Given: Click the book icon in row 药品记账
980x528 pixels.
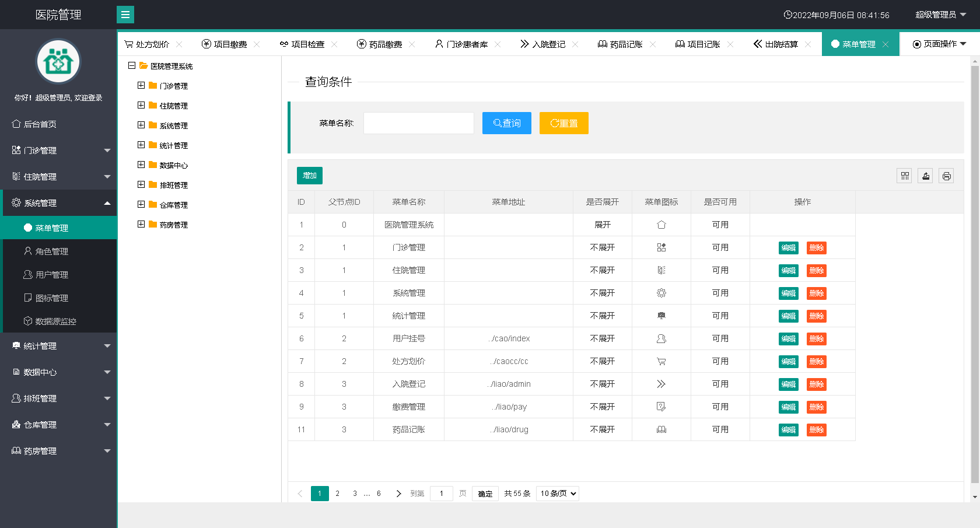Looking at the screenshot, I should (x=661, y=429).
